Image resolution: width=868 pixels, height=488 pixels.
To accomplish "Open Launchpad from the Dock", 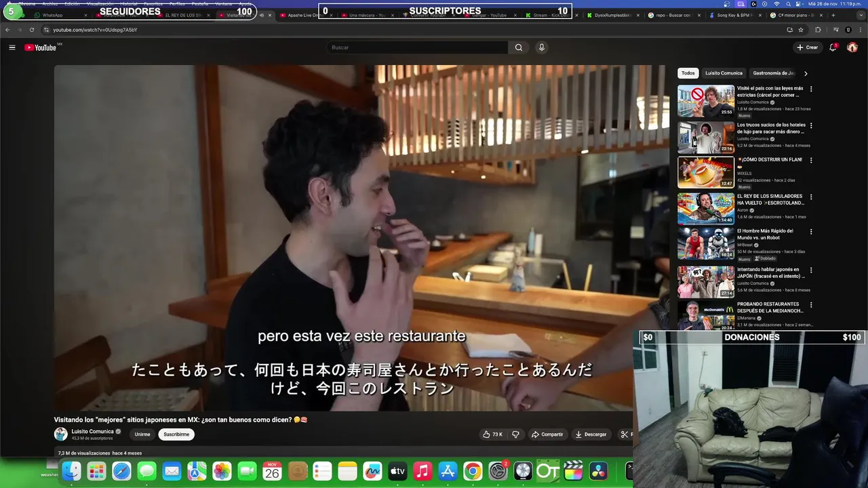I will pyautogui.click(x=96, y=471).
